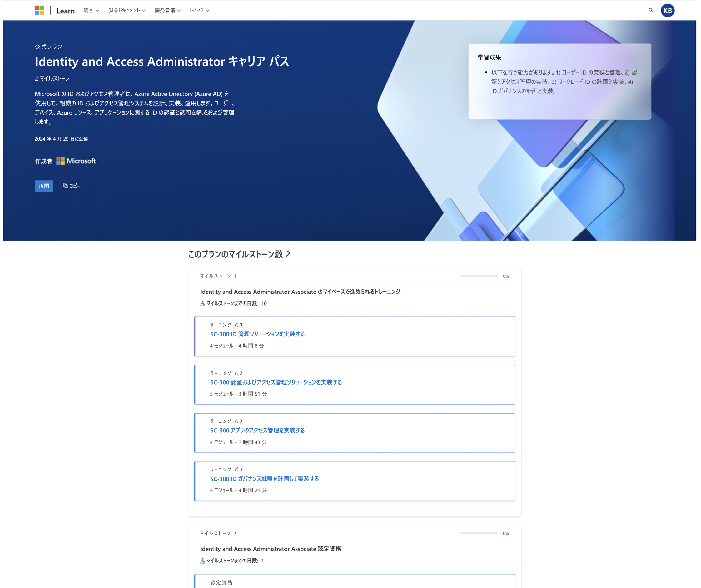Click the SC-300:ID ガバナンス戦略を計画して実装する link

[264, 478]
